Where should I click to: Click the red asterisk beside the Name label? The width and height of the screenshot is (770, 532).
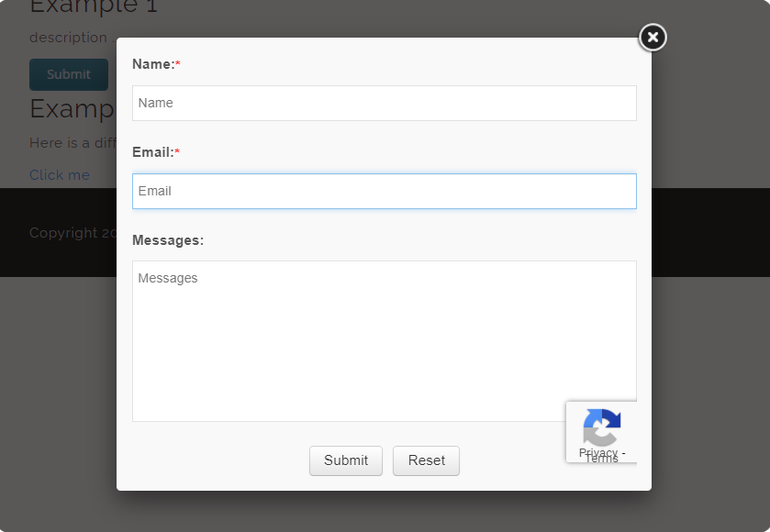(x=178, y=64)
